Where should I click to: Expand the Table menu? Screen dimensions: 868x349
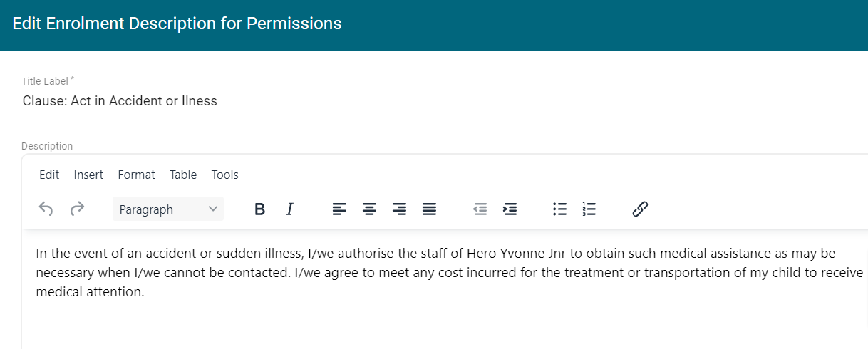[183, 174]
